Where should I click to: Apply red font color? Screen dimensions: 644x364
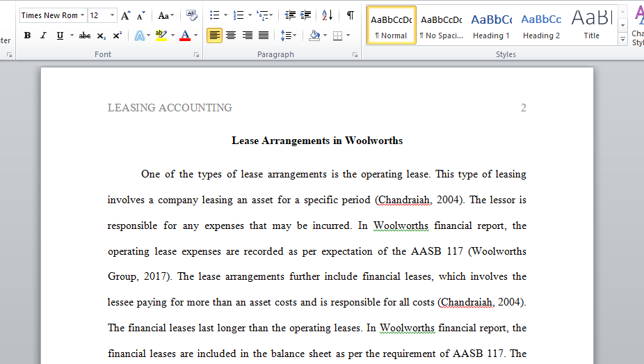click(185, 35)
